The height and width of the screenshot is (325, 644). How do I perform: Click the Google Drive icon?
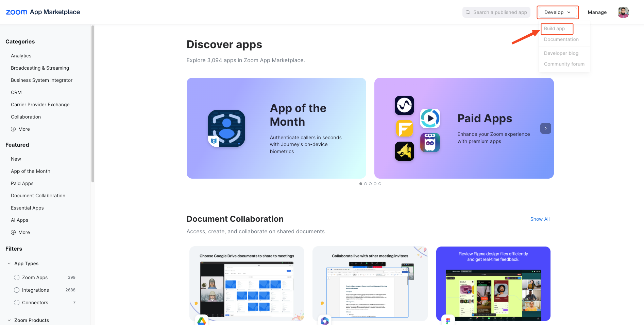tap(202, 321)
